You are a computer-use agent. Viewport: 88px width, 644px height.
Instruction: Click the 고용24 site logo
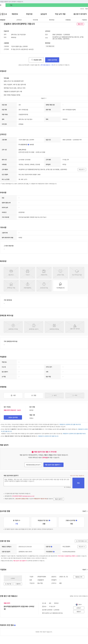pyautogui.click(x=3, y=14)
